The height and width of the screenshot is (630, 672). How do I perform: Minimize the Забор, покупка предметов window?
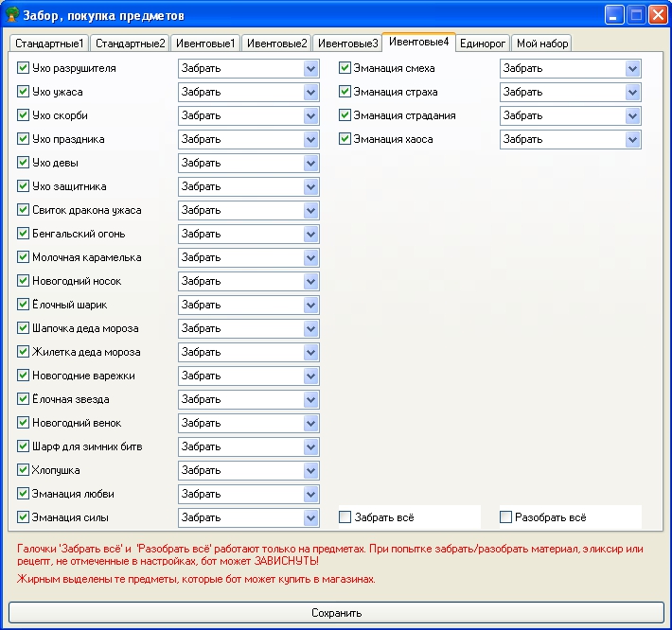coord(614,16)
